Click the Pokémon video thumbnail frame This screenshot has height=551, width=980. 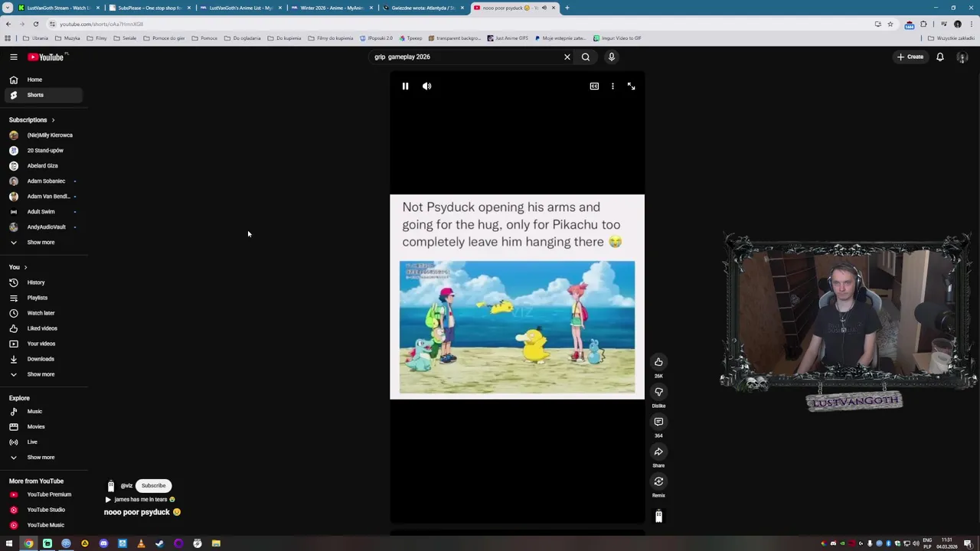(517, 328)
